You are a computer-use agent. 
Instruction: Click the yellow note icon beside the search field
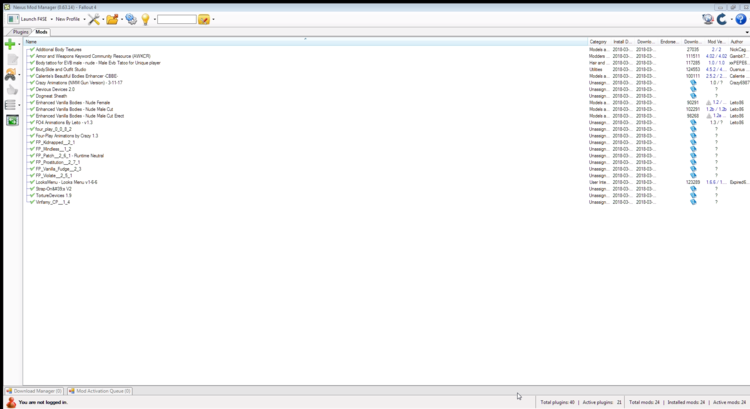pos(204,20)
